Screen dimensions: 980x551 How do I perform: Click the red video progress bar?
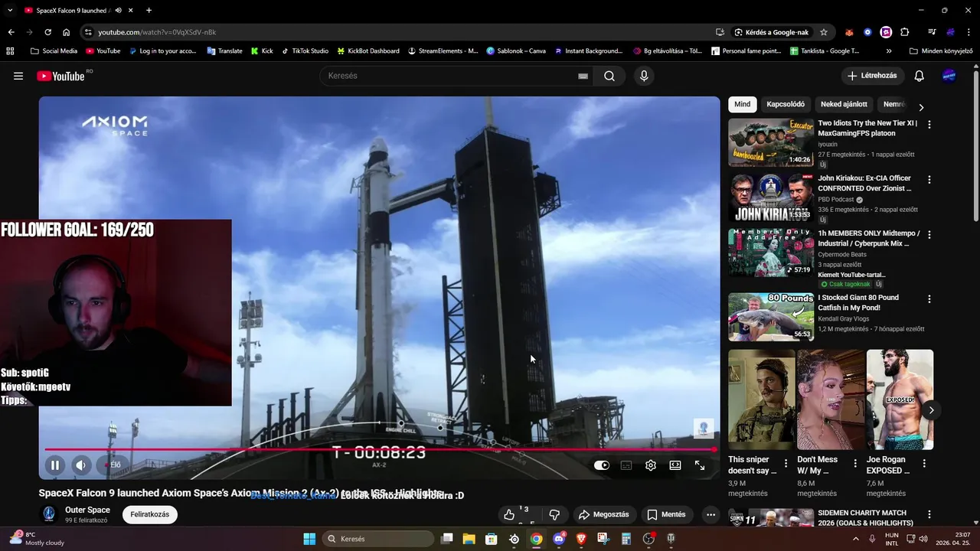[x=379, y=450]
